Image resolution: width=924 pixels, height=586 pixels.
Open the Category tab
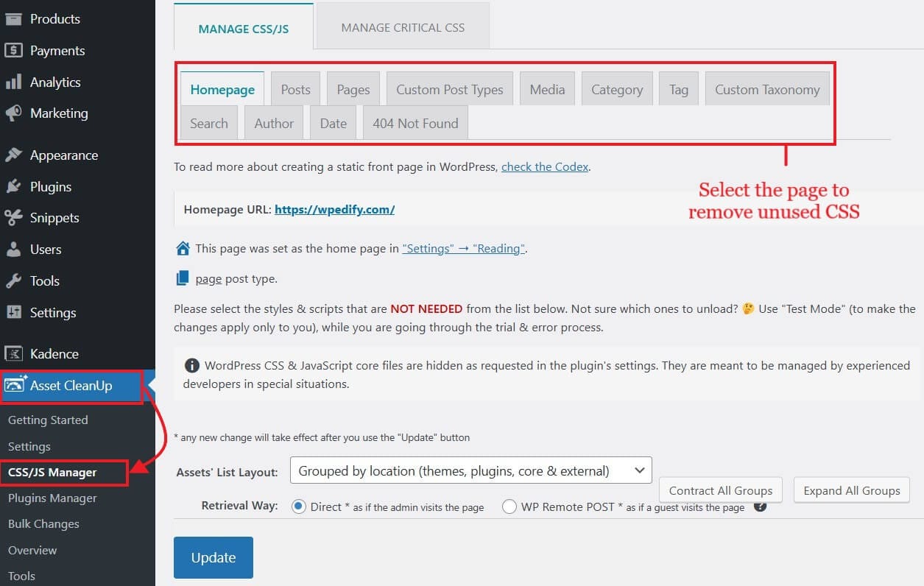click(x=617, y=89)
